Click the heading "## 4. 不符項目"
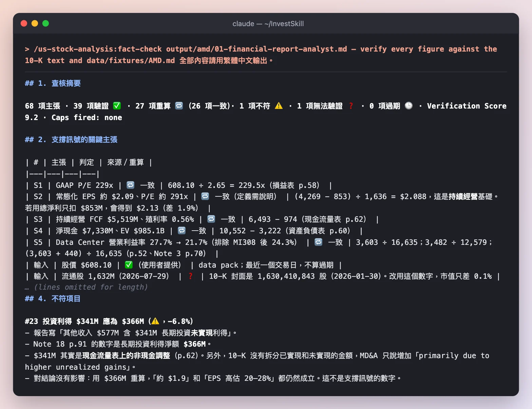Image resolution: width=532 pixels, height=409 pixels. [53, 299]
